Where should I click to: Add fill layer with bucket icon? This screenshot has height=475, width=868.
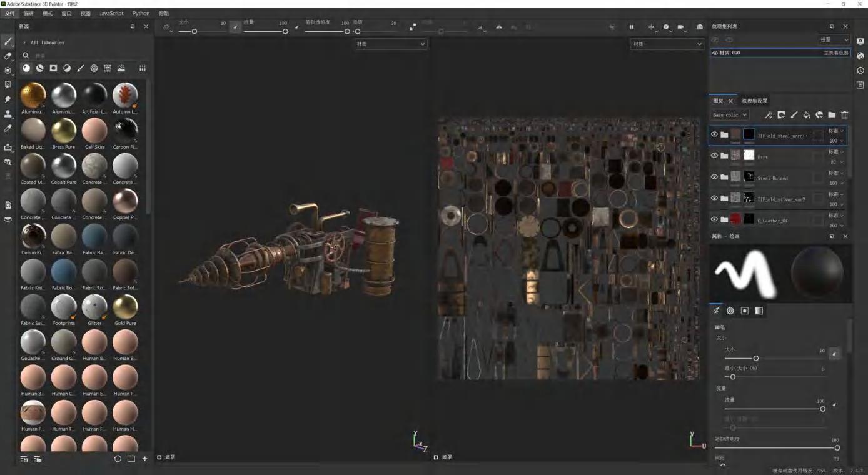click(807, 115)
